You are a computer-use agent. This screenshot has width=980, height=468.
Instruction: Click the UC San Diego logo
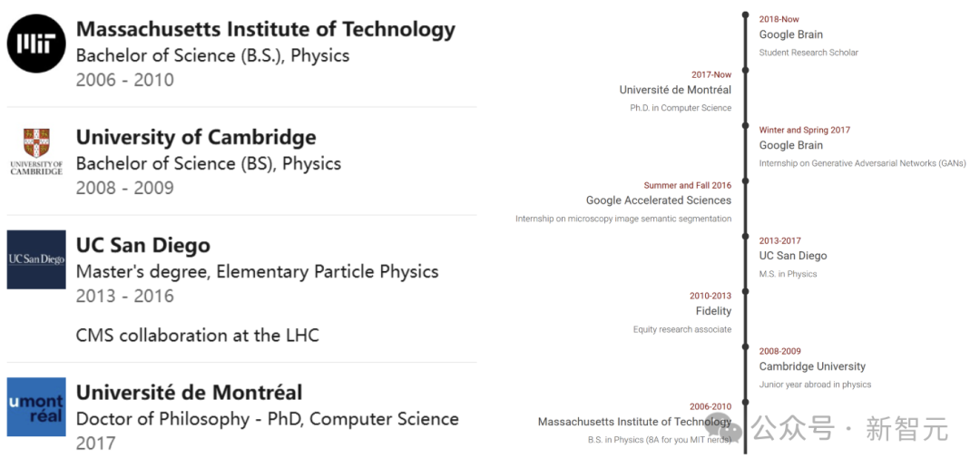click(x=36, y=259)
